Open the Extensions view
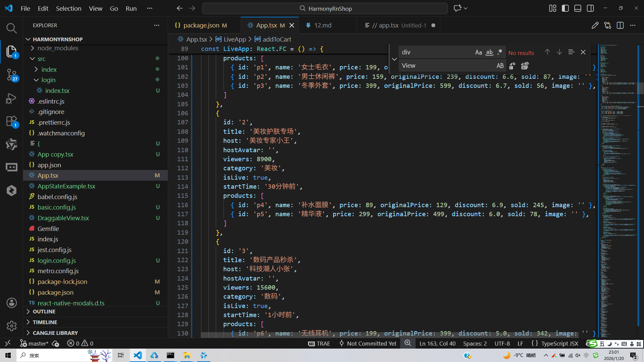The height and width of the screenshot is (362, 644). point(11,121)
